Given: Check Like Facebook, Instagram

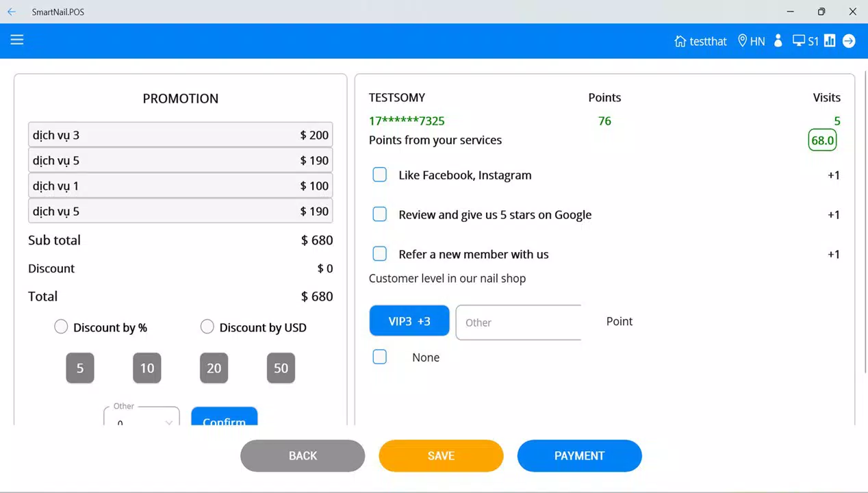Looking at the screenshot, I should coord(379,175).
